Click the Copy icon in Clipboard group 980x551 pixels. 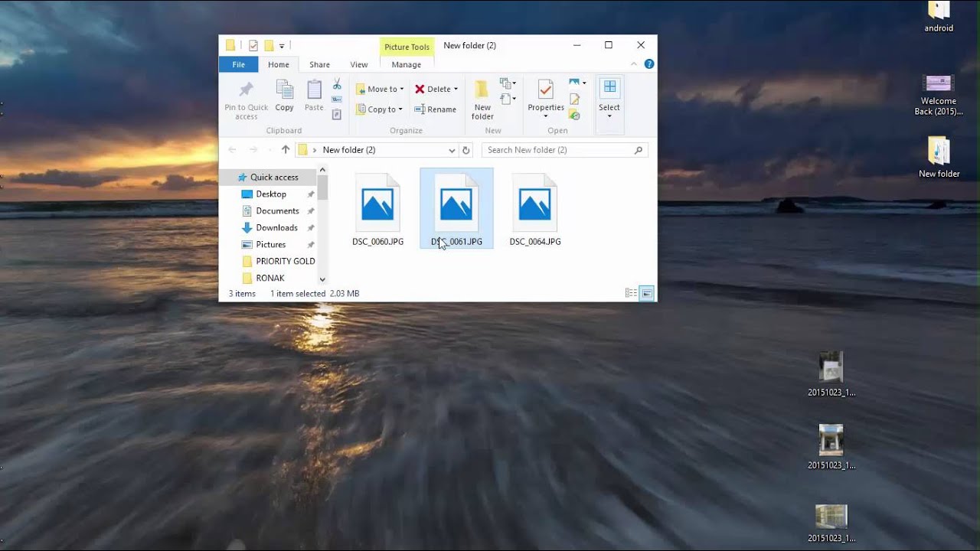click(284, 90)
